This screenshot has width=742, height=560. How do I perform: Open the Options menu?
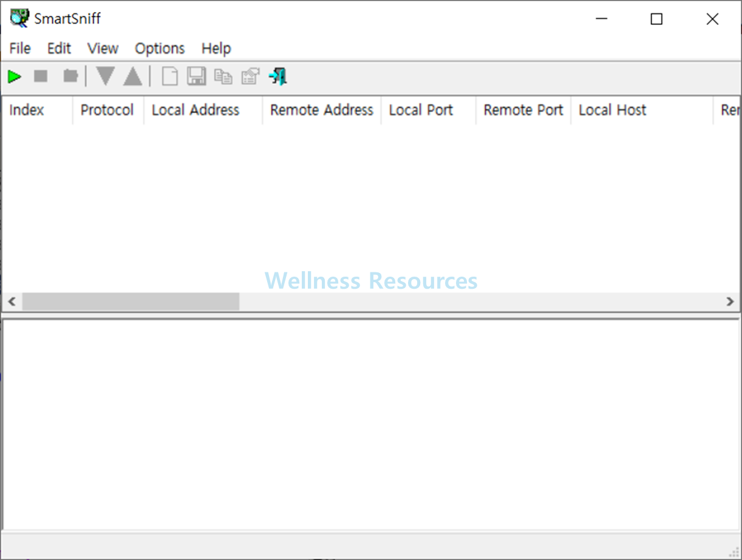(160, 49)
